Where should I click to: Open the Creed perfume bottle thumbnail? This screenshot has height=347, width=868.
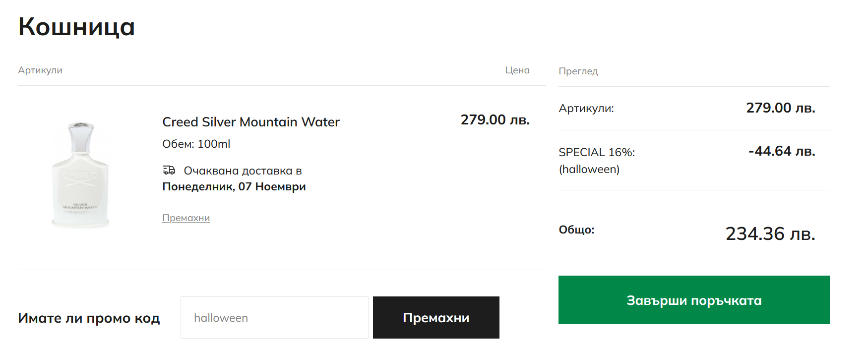pyautogui.click(x=81, y=174)
